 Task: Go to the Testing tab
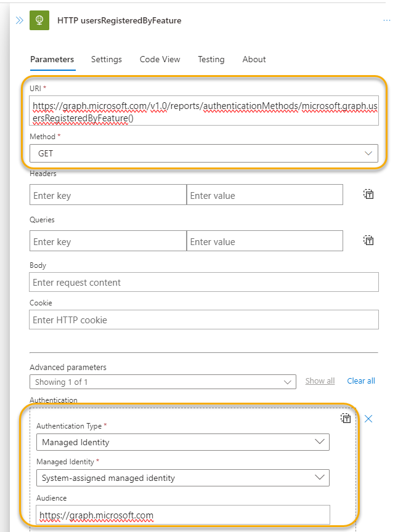pyautogui.click(x=211, y=59)
